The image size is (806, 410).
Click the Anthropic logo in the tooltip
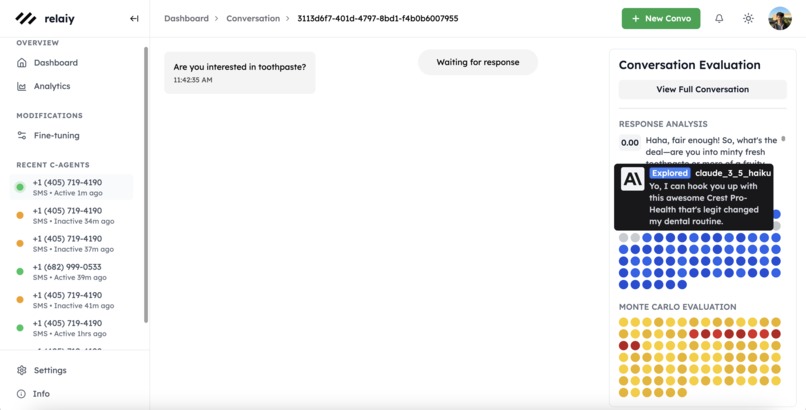pos(632,179)
